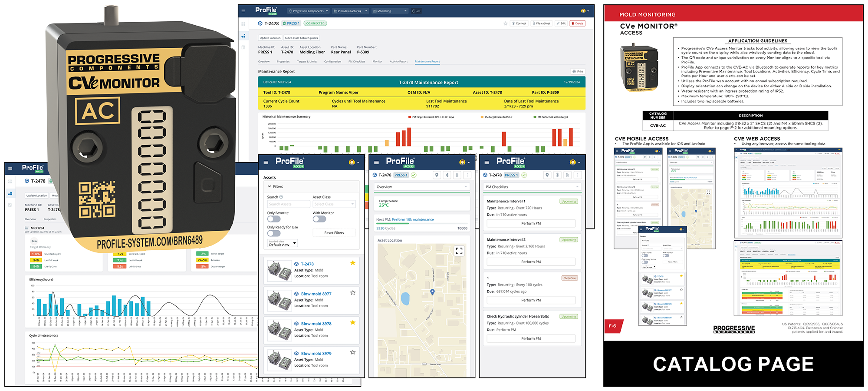Open hamburger menu in PM Checklists mobile panel
868x391 pixels.
click(487, 162)
